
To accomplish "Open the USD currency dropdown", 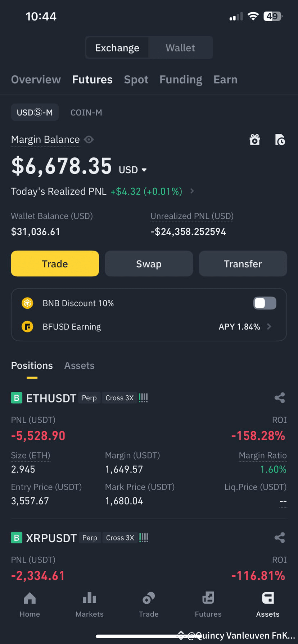I will coord(132,170).
